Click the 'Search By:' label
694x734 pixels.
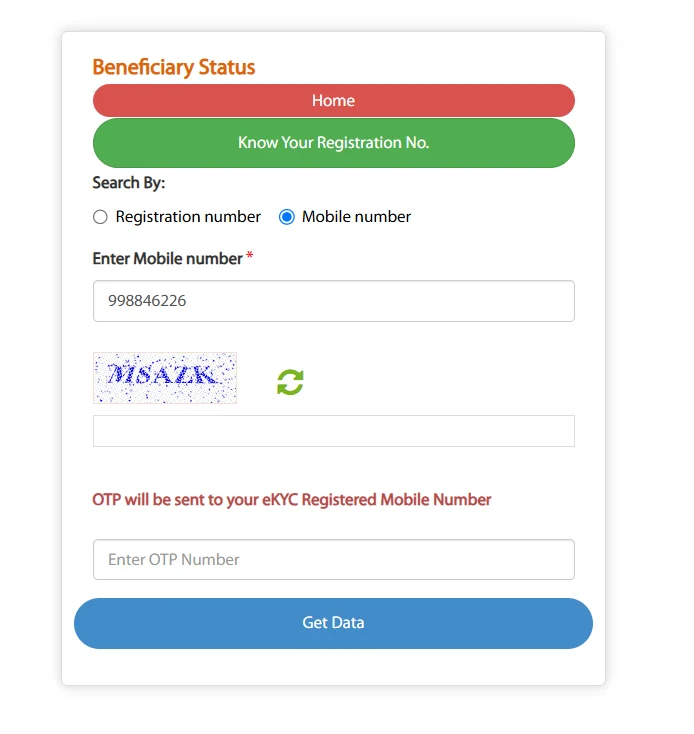tap(129, 183)
